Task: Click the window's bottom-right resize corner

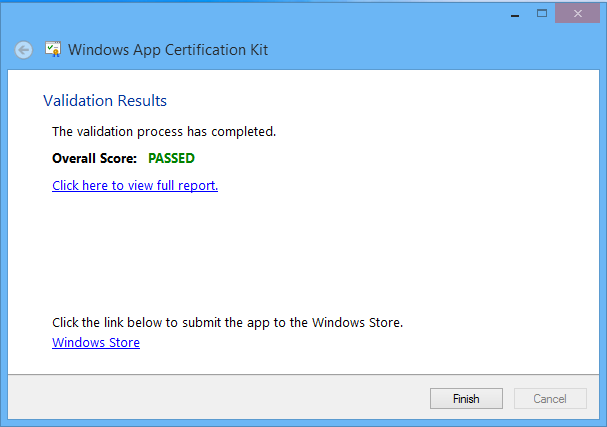Action: (x=603, y=423)
